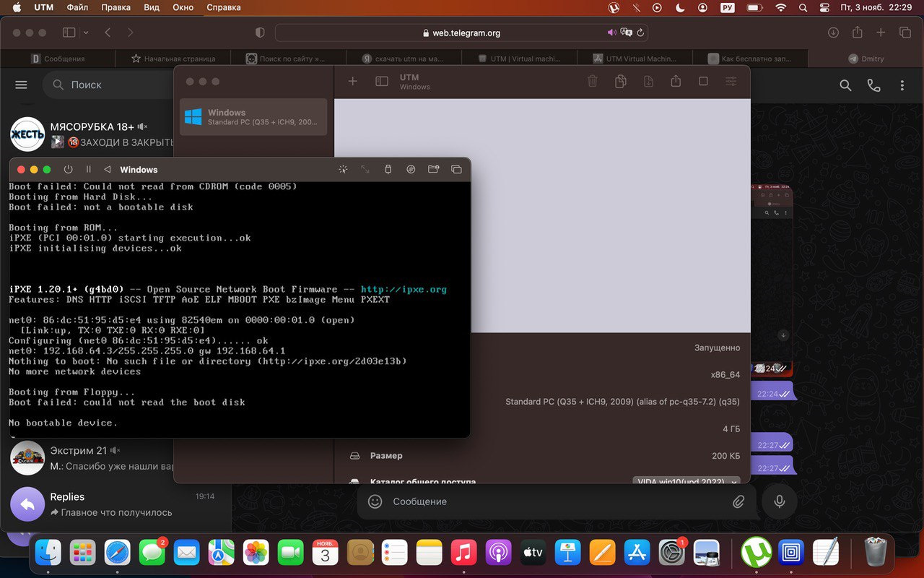Viewport: 924px width, 578px height.
Task: Select the Windows VM in UTM sidebar
Action: (x=253, y=117)
